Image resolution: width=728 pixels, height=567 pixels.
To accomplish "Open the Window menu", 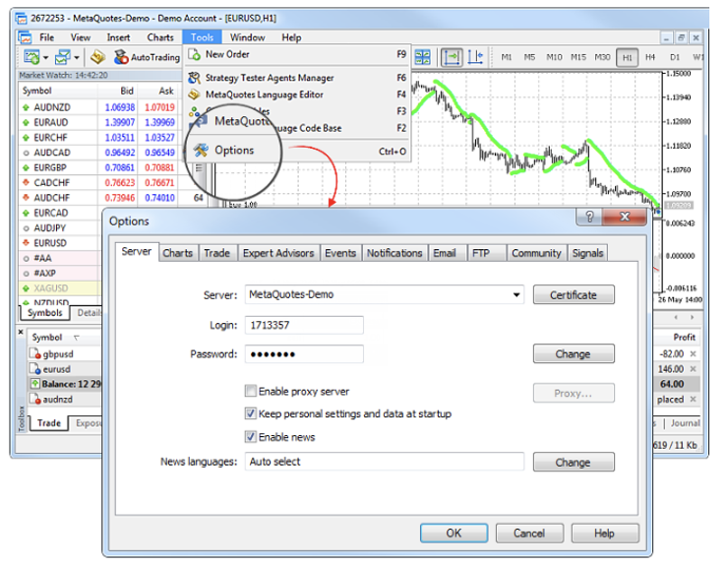I will [x=247, y=37].
